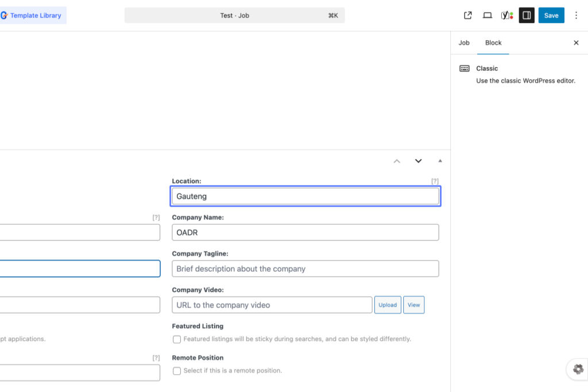Click the 'Remote Position' label
Image resolution: width=588 pixels, height=392 pixels.
[x=198, y=358]
